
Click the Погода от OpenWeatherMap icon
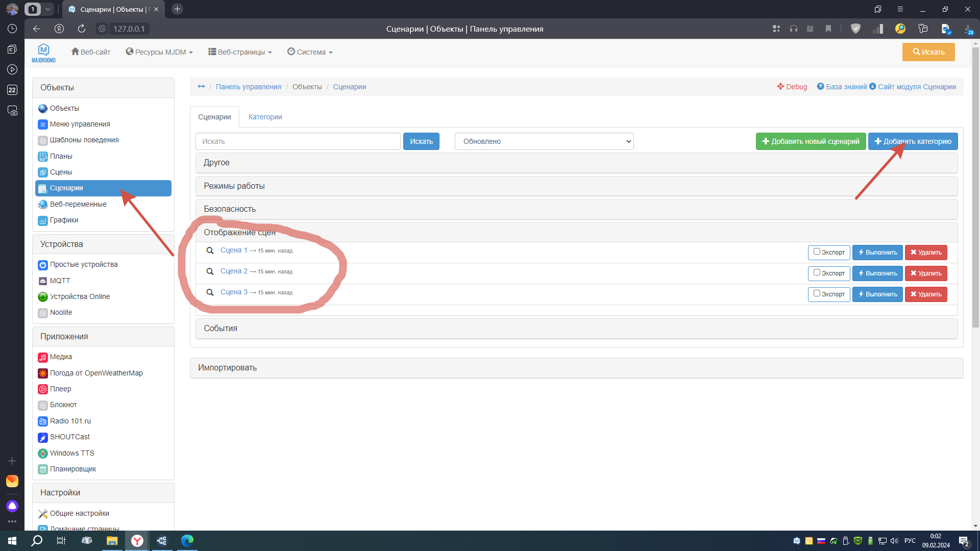point(43,373)
